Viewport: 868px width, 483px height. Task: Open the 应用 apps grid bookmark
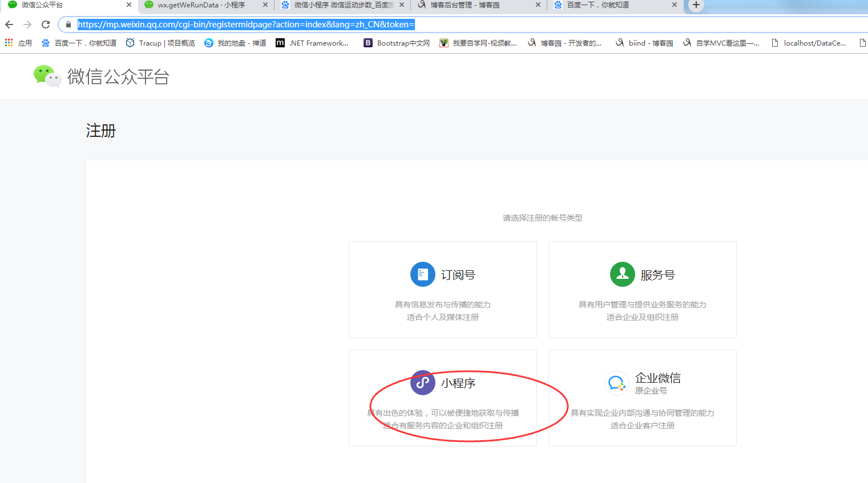click(x=18, y=43)
